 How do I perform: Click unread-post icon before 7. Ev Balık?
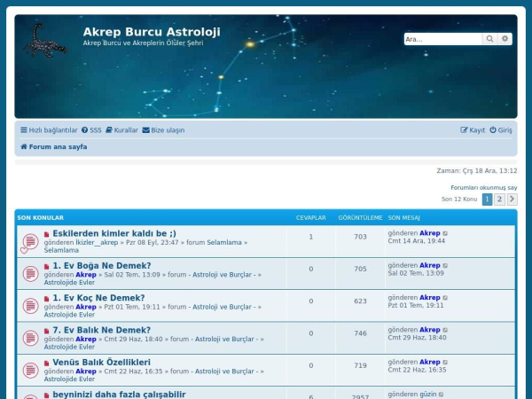click(x=46, y=331)
